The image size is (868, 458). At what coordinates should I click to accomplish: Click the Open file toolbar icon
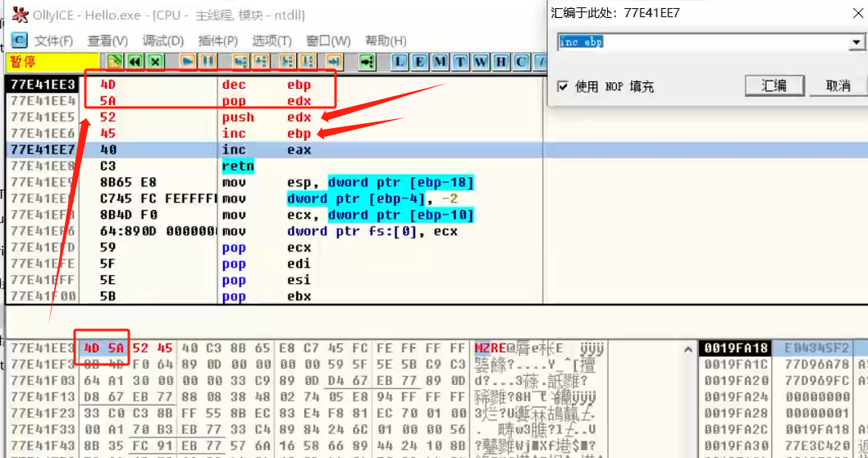116,62
